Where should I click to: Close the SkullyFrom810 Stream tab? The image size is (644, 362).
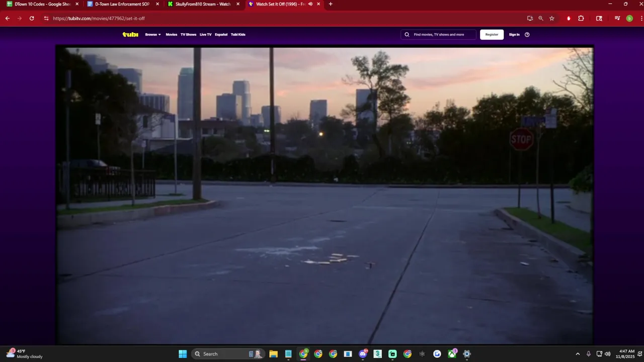click(x=238, y=4)
